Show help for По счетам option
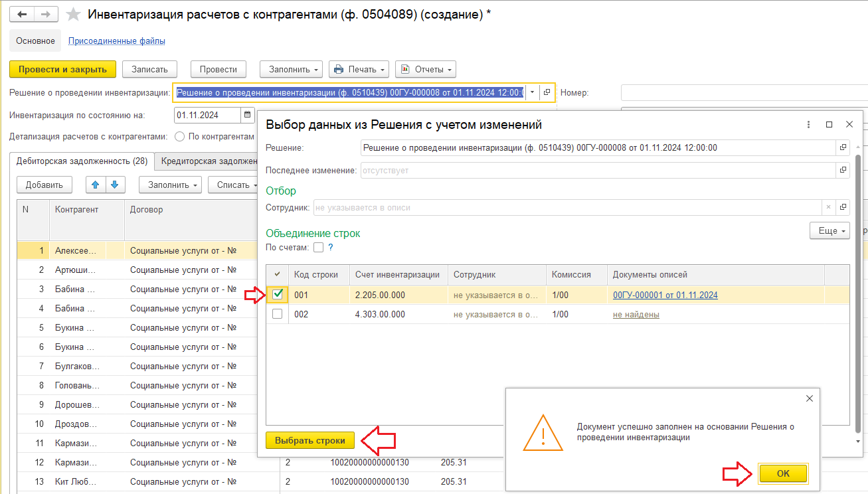868x494 pixels. 331,248
